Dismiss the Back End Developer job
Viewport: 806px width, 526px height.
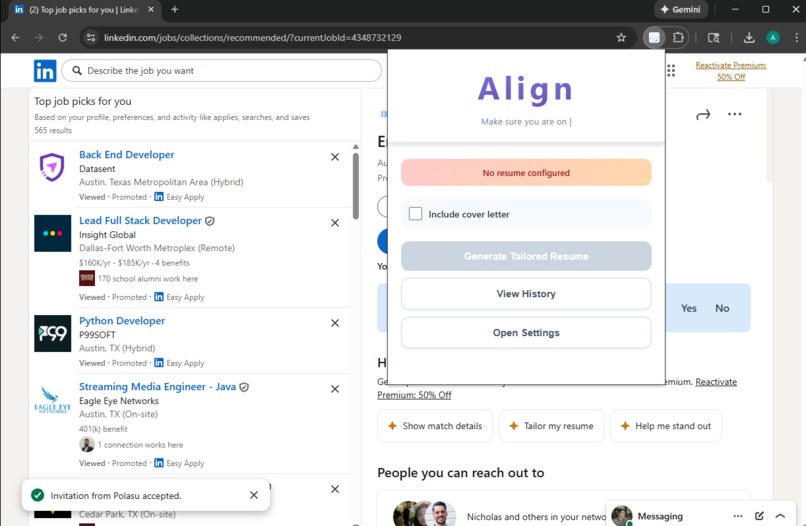point(335,157)
